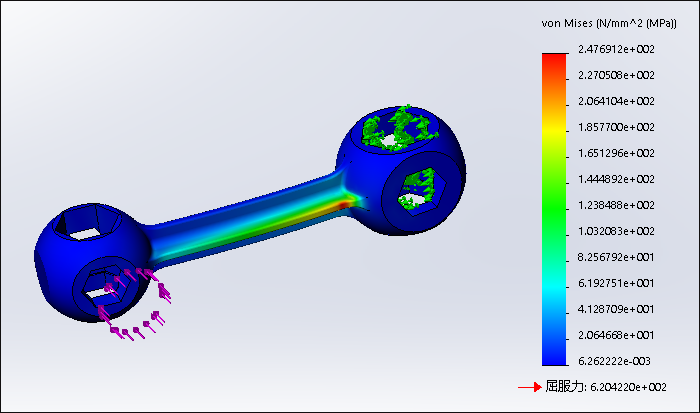This screenshot has height=413, width=700.
Task: Select legend value 2.064104e+002
Action: pyautogui.click(x=616, y=101)
